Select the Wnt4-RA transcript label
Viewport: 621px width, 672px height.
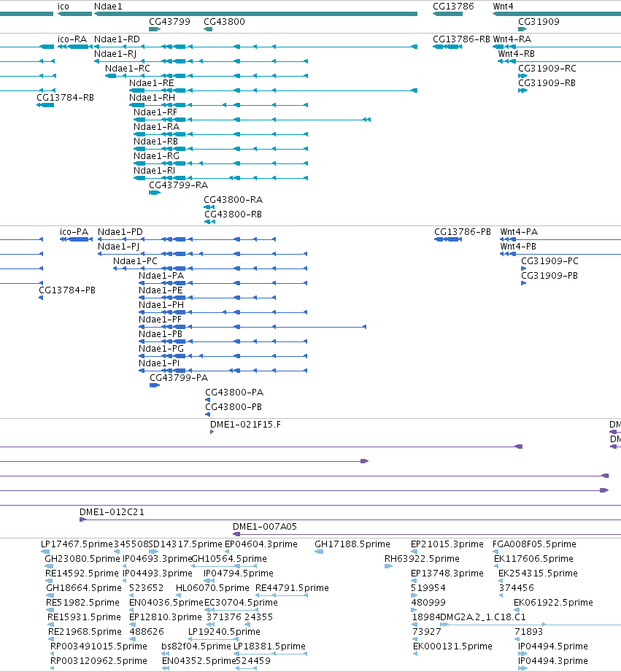pos(512,39)
